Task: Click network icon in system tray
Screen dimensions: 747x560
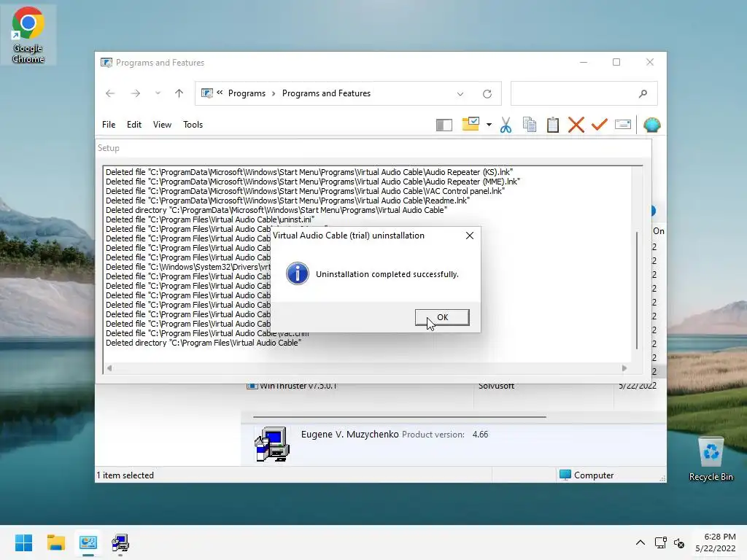Action: (x=660, y=542)
